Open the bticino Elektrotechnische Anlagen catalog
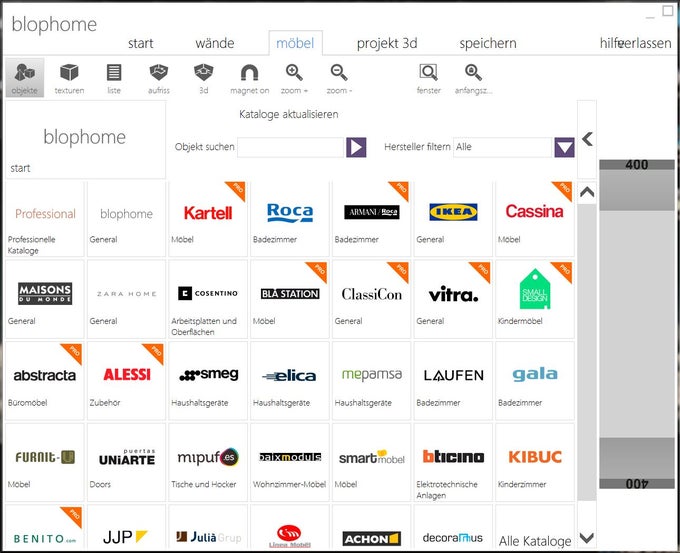680x553 pixels. coord(453,463)
